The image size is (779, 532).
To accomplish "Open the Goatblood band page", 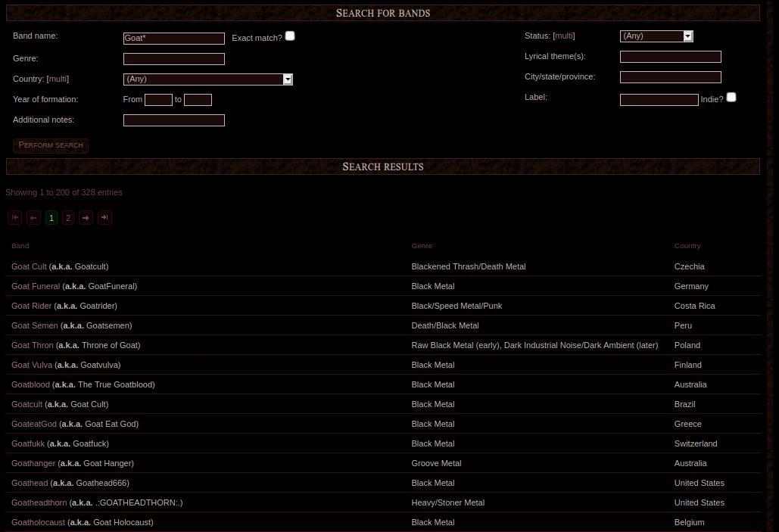I will pyautogui.click(x=30, y=384).
